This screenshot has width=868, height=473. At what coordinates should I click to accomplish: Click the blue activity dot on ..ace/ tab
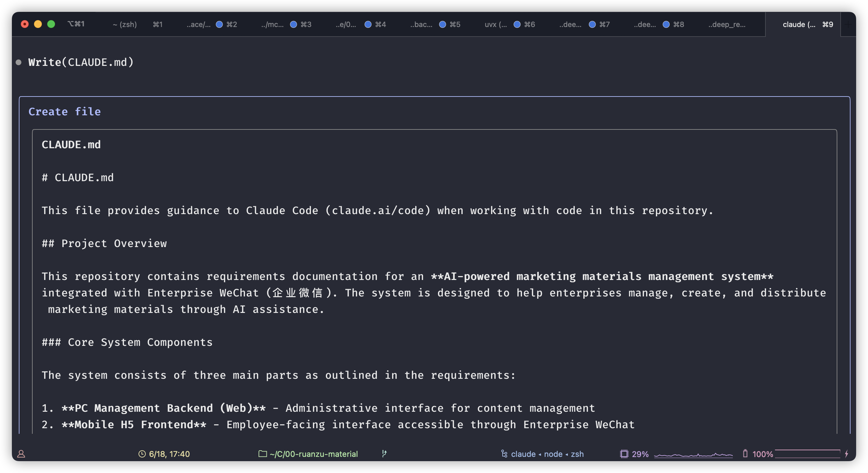(x=219, y=24)
